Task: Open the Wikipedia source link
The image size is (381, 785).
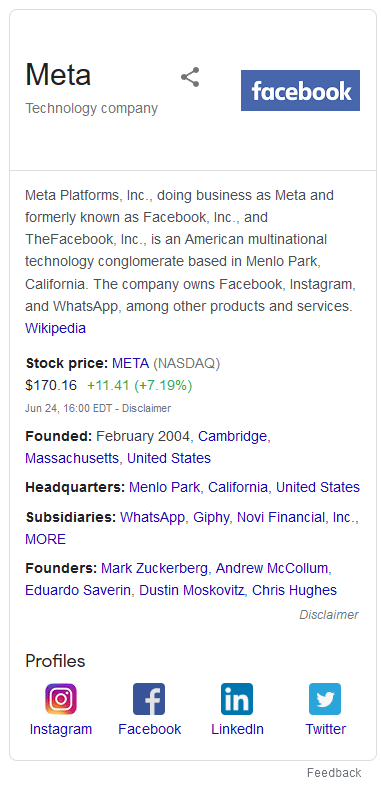Action: pyautogui.click(x=56, y=328)
